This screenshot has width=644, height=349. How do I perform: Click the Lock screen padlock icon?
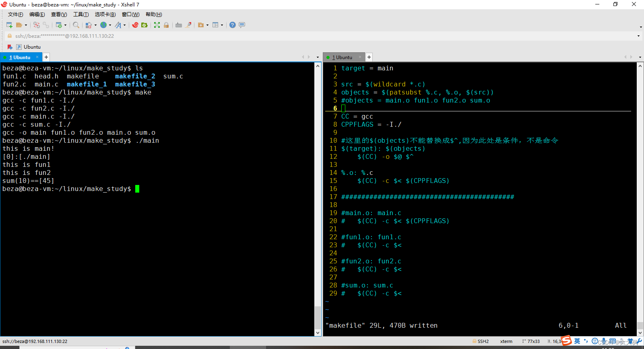click(x=166, y=25)
